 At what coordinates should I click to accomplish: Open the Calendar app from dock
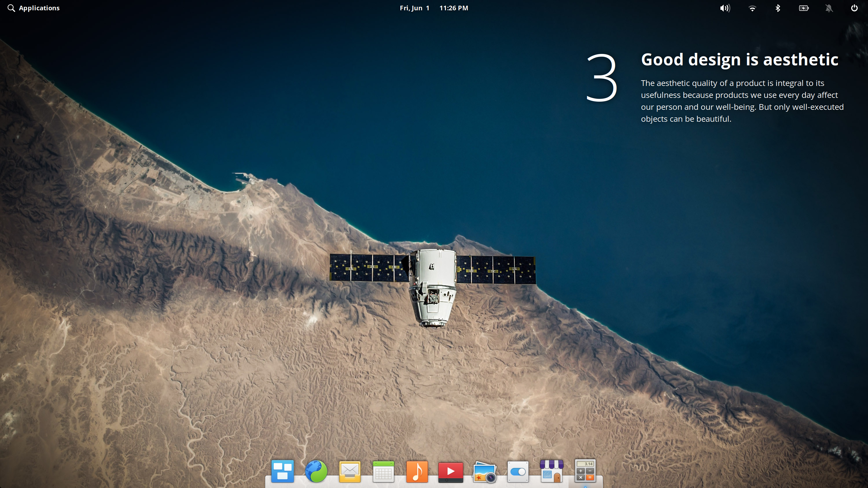pyautogui.click(x=384, y=471)
